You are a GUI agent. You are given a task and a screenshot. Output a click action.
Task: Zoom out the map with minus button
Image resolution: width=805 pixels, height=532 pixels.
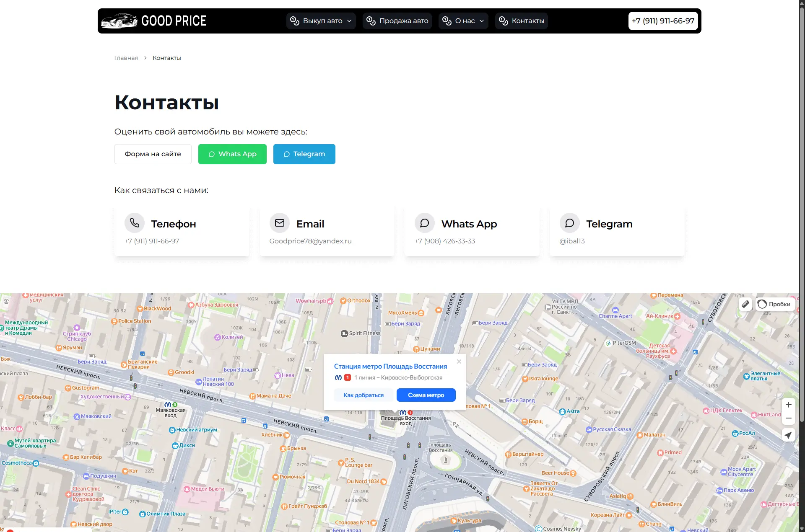click(x=788, y=418)
